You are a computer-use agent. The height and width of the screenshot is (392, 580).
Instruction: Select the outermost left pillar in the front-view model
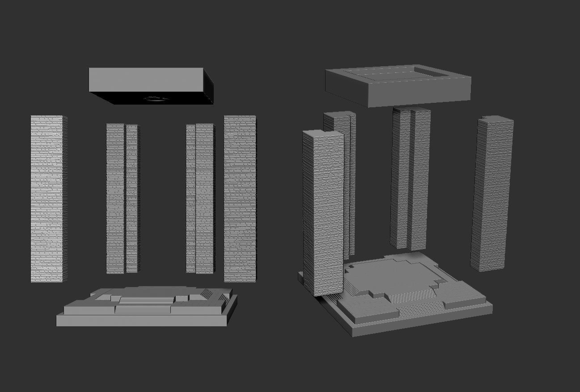pyautogui.click(x=49, y=199)
